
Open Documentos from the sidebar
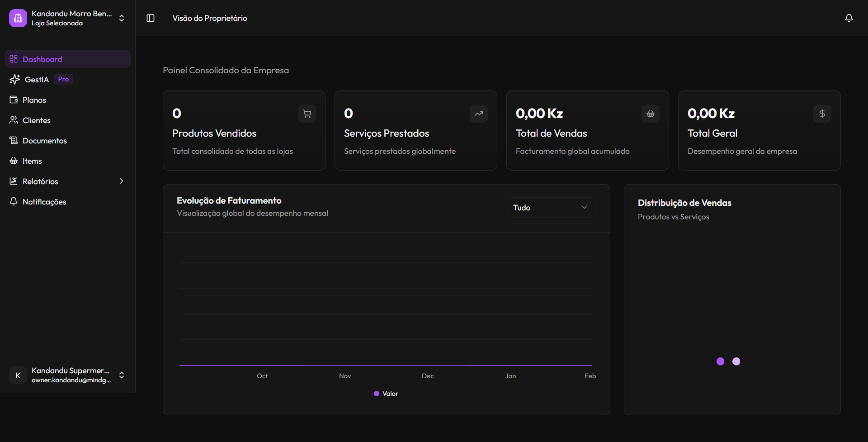point(44,141)
